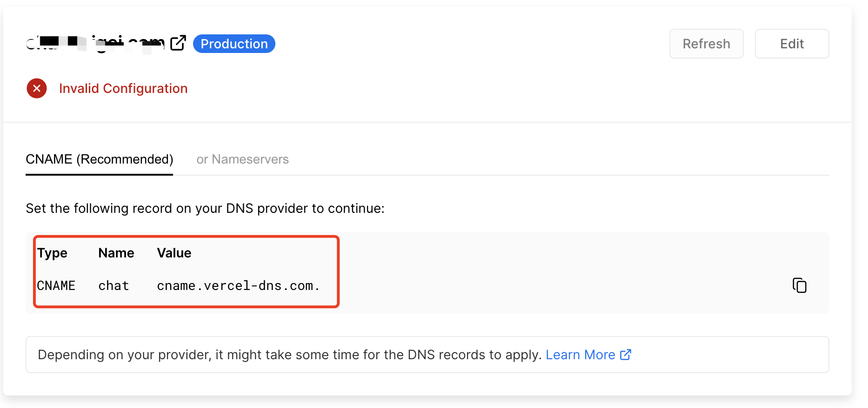868x408 pixels.
Task: Click the CNAME record type cell
Action: 56,285
